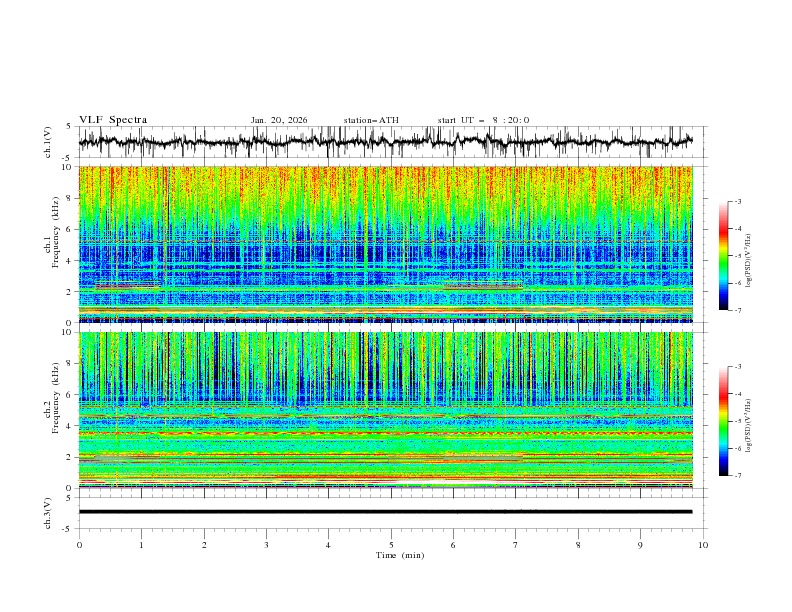The image size is (792, 612).
Task: Click the 'start UT = 8:20:0' label
Action: click(483, 120)
